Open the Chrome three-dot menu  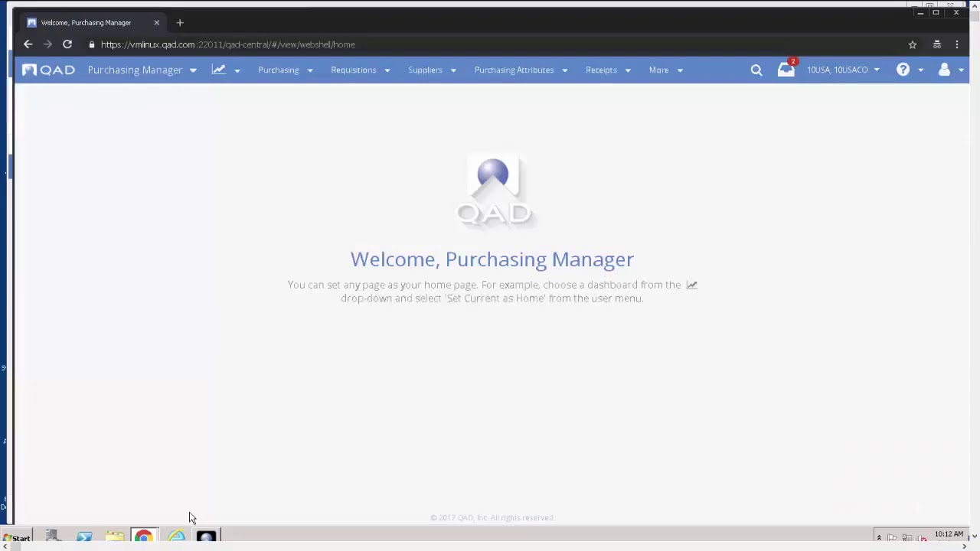(x=957, y=44)
